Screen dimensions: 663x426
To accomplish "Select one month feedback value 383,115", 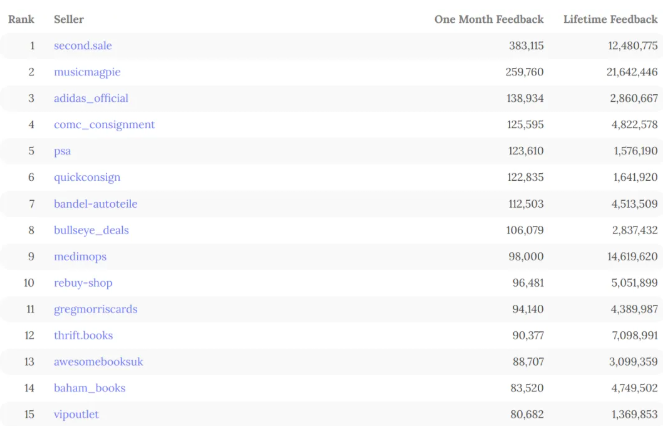I will point(526,46).
